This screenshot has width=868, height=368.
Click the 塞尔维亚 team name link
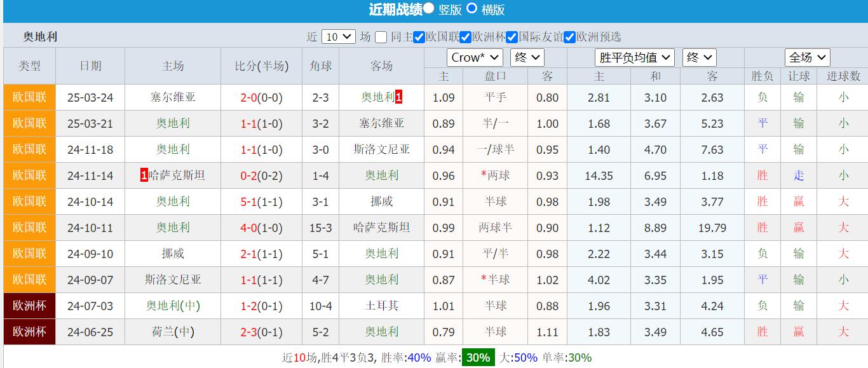tap(172, 97)
